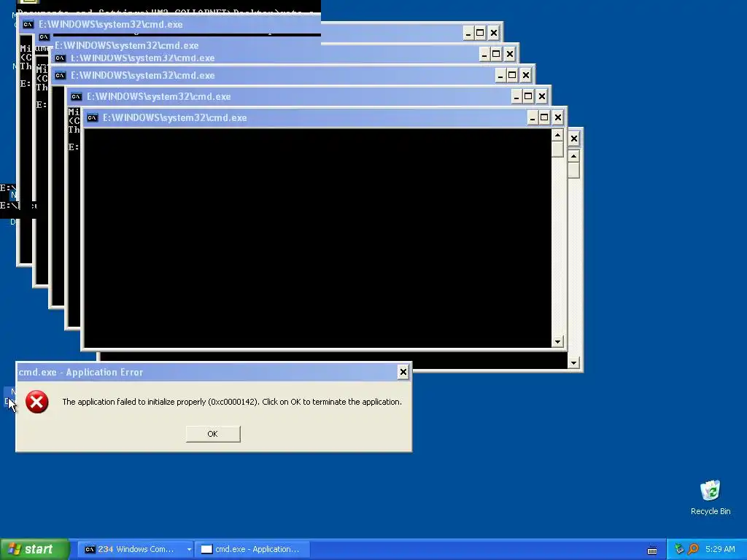
Task: Click the frontmost cmd window title text
Action: click(175, 117)
